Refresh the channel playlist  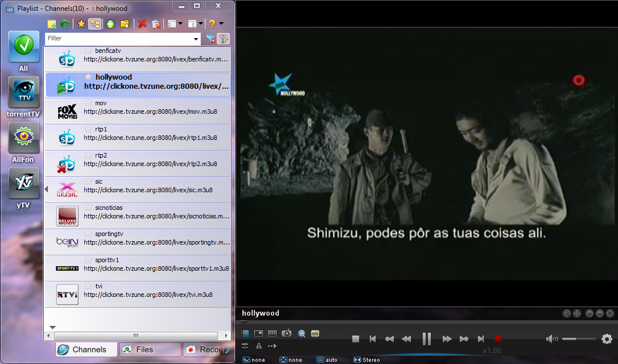pos(65,24)
